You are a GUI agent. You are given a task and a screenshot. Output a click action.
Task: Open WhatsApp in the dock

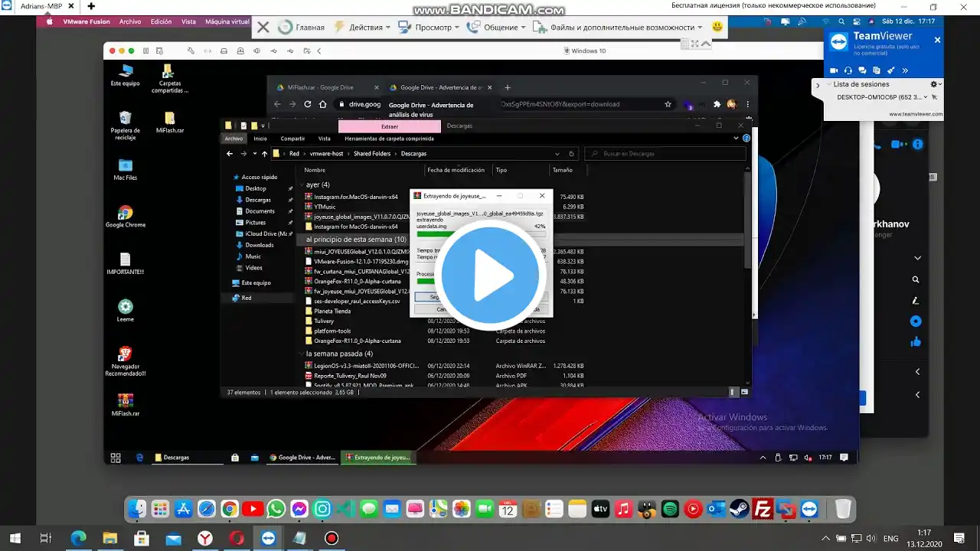[276, 508]
